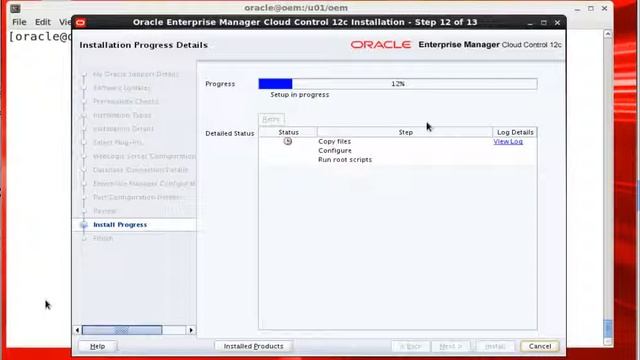Viewport: 640px width, 360px height.
Task: Click terminal vertical scrollbar thumb near bottom
Action: coord(608,328)
